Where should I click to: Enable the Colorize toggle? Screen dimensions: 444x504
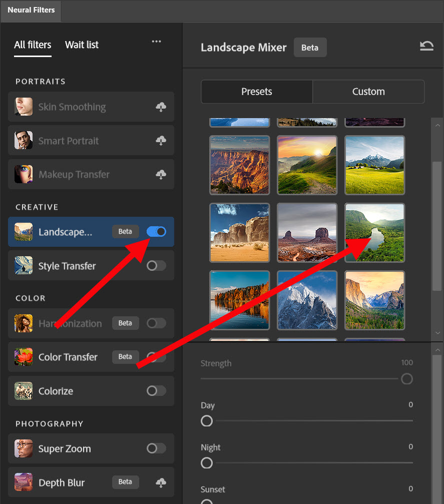click(156, 391)
